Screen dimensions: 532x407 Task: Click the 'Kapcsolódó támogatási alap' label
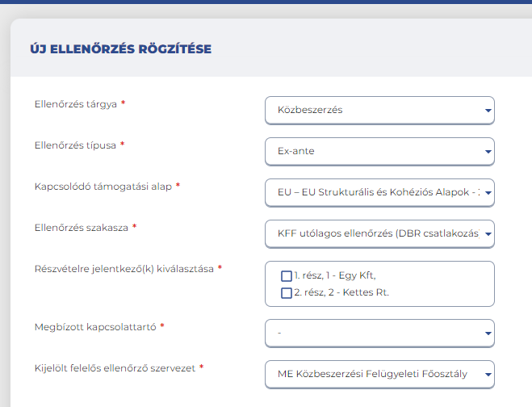coord(103,187)
